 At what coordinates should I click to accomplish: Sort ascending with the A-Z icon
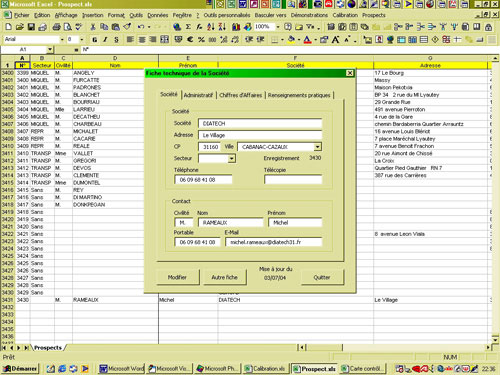pos(211,27)
